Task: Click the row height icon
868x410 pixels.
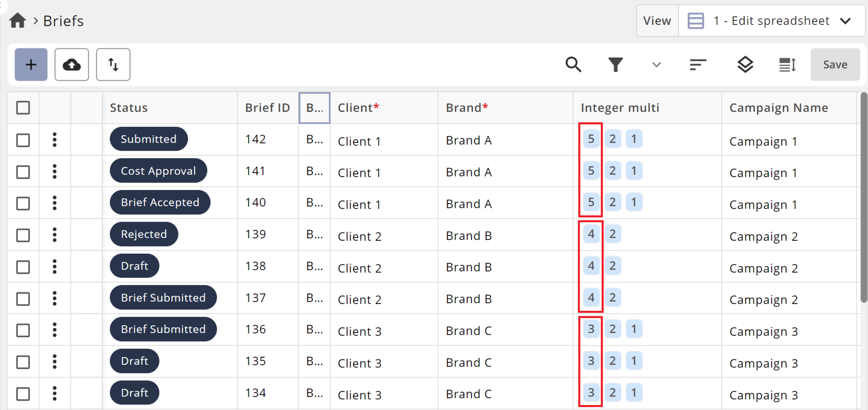Action: pos(787,64)
